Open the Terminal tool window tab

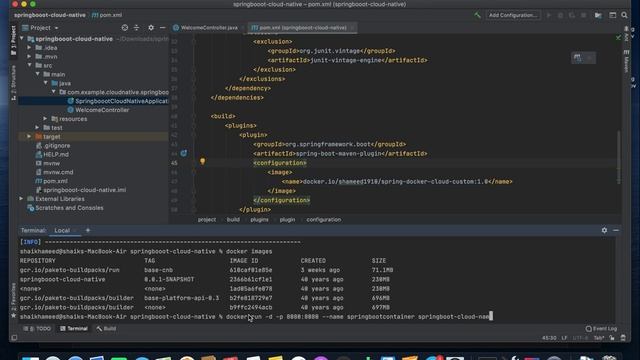[x=74, y=329]
